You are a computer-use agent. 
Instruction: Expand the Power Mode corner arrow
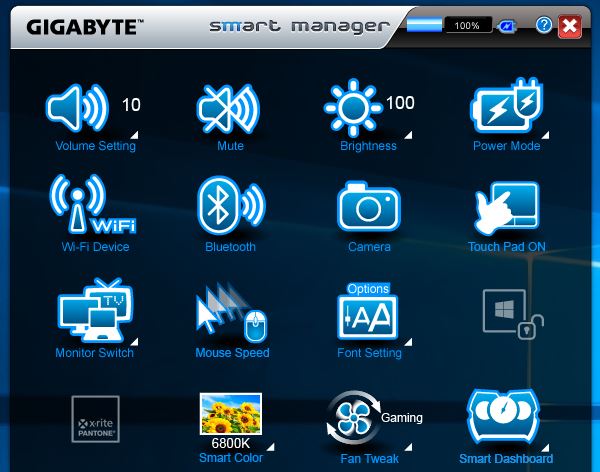(545, 135)
